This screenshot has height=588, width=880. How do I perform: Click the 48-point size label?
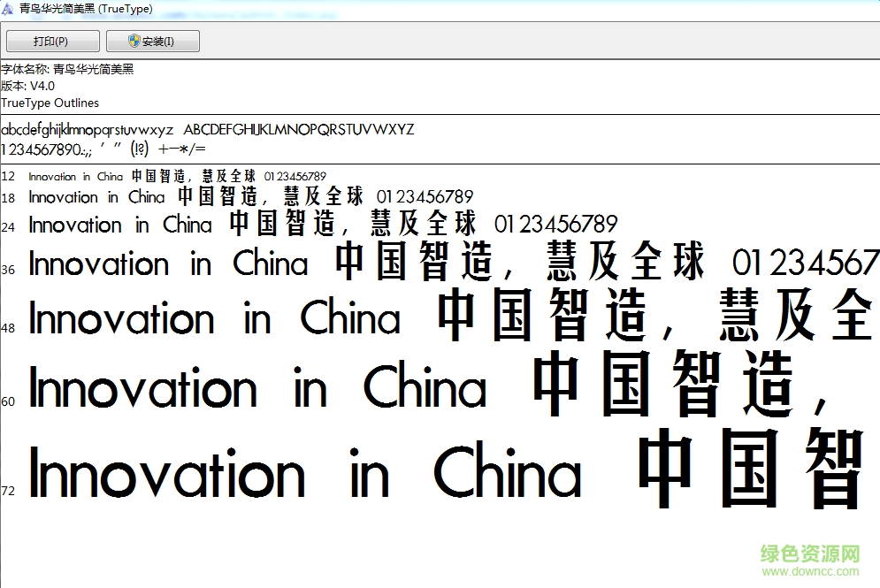[x=8, y=328]
